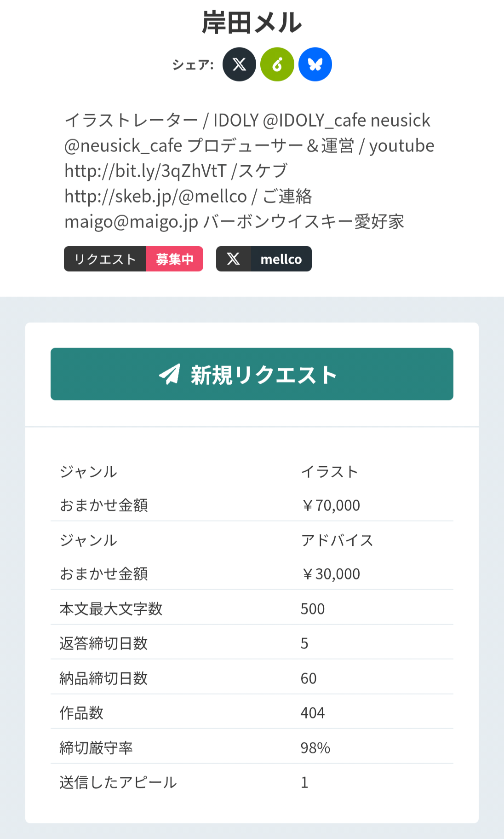This screenshot has width=504, height=839.
Task: Click the 作品数 value 404
Action: (313, 713)
